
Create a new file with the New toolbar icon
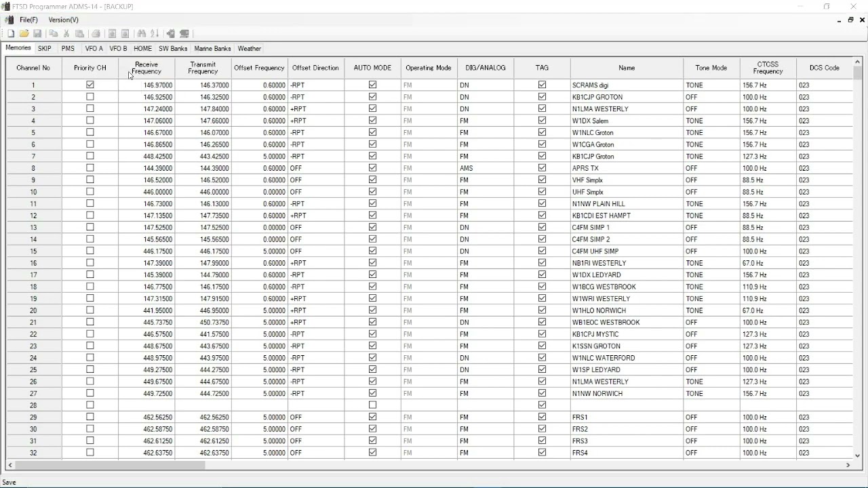click(x=11, y=34)
